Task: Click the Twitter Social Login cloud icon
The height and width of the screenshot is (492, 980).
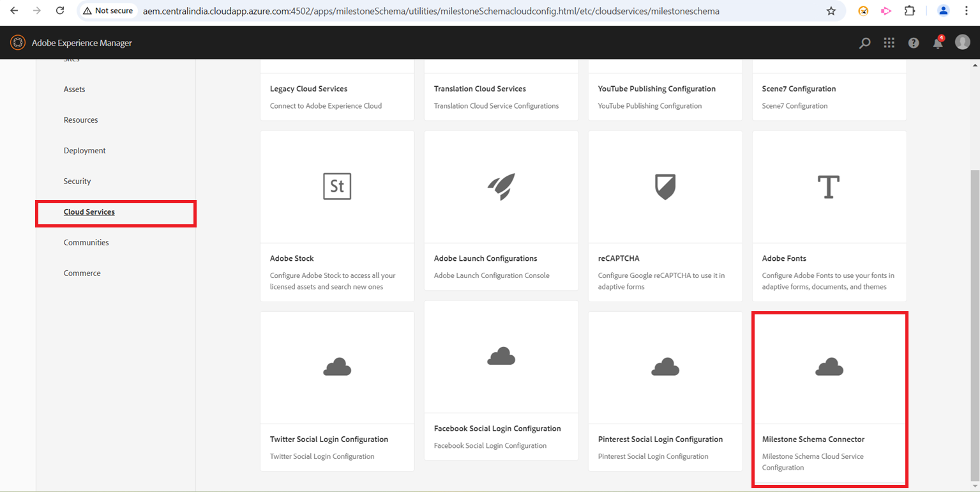Action: [x=337, y=367]
